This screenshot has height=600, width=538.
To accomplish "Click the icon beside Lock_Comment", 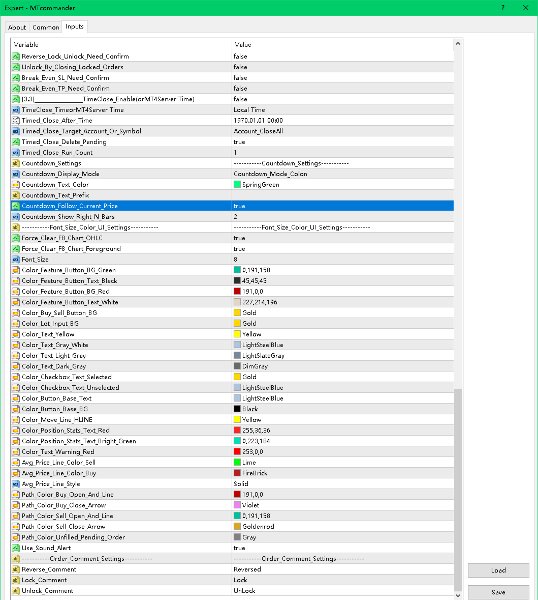I will pos(16,580).
